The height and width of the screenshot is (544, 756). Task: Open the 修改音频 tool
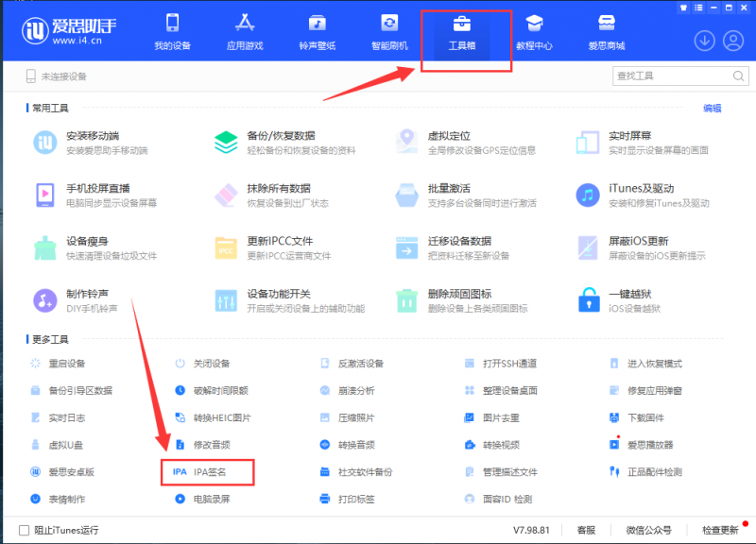(202, 445)
